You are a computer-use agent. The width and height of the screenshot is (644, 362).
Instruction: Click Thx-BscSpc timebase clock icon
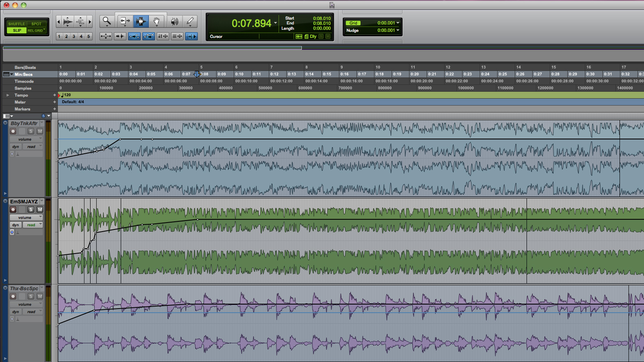[x=12, y=319]
